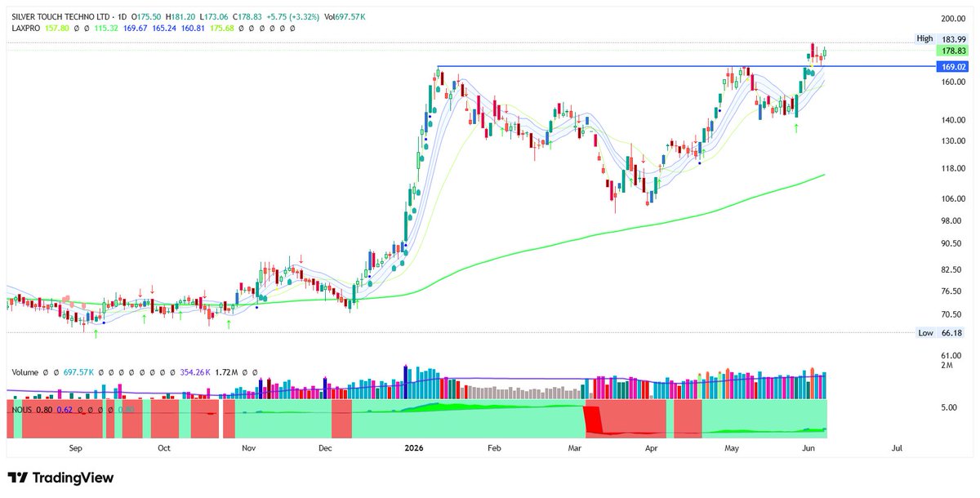This screenshot has width=980, height=498.
Task: Click Volume legend value 354.26K
Action: (x=195, y=371)
